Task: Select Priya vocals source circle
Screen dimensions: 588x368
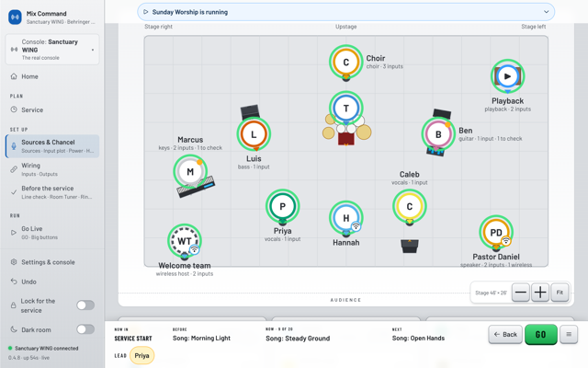Action: pyautogui.click(x=282, y=206)
